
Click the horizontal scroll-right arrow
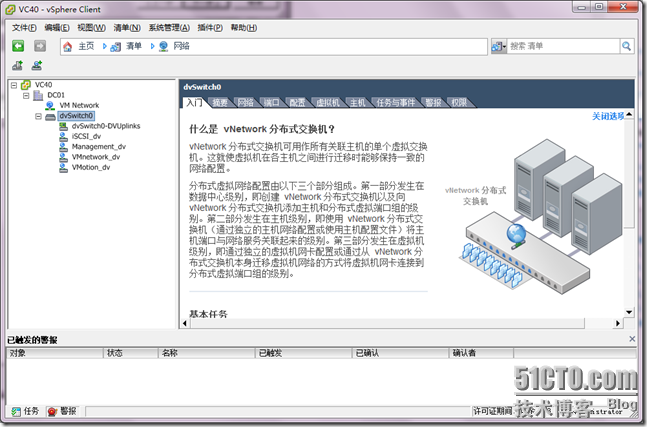[618, 323]
